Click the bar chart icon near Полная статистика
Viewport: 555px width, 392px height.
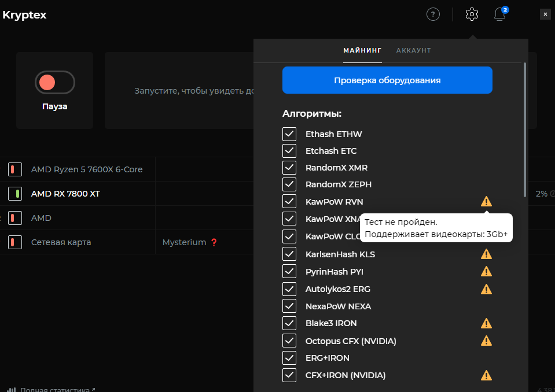click(12, 390)
